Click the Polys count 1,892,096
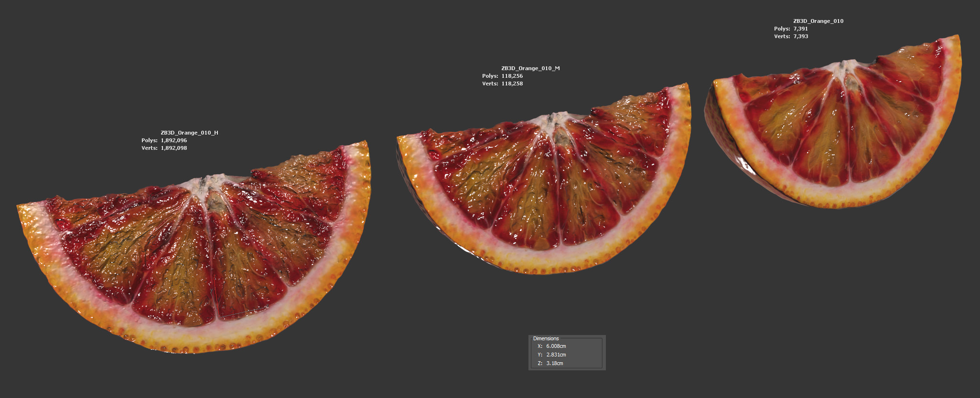 point(173,140)
